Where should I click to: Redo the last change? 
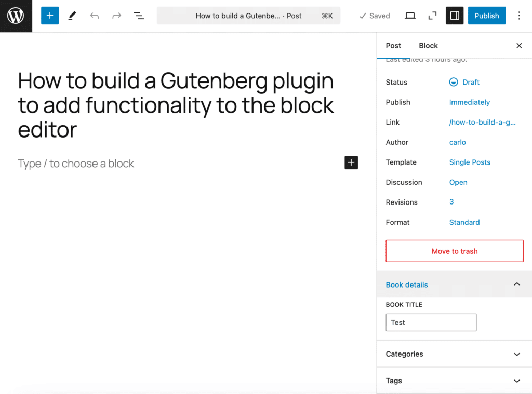click(x=116, y=16)
